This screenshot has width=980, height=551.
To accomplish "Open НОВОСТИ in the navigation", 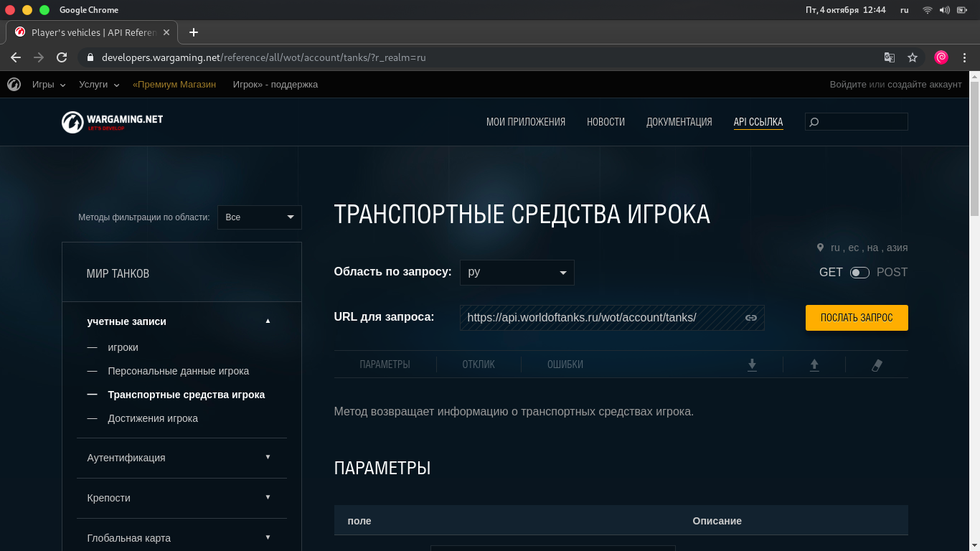I will coord(606,122).
